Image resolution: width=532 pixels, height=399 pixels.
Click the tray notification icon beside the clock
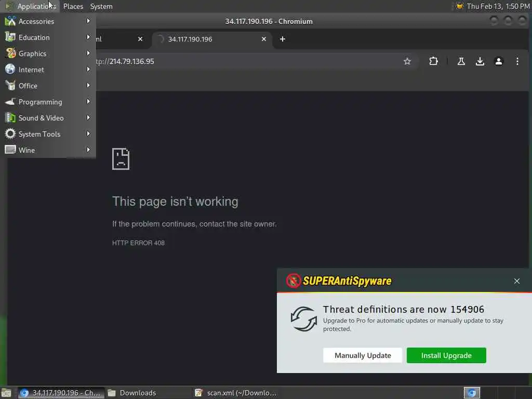[x=460, y=6]
